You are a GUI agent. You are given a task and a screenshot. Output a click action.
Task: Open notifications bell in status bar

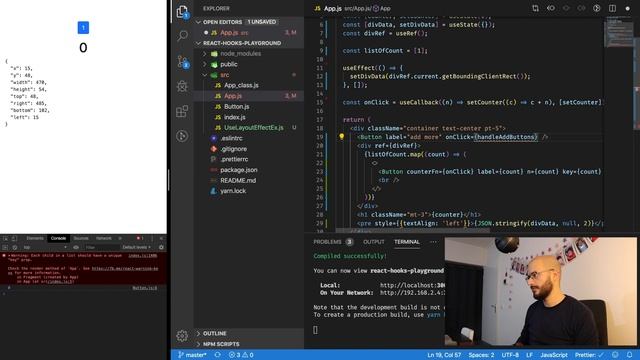629,355
